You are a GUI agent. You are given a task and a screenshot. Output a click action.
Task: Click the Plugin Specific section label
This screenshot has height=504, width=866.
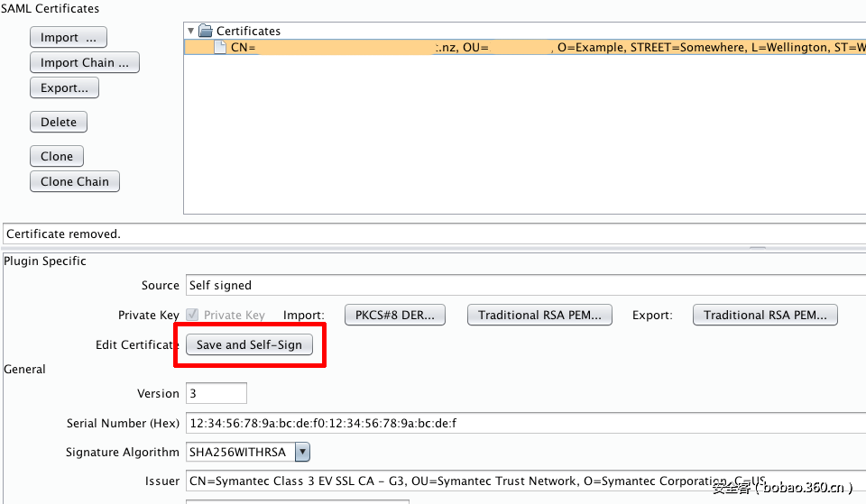coord(45,261)
